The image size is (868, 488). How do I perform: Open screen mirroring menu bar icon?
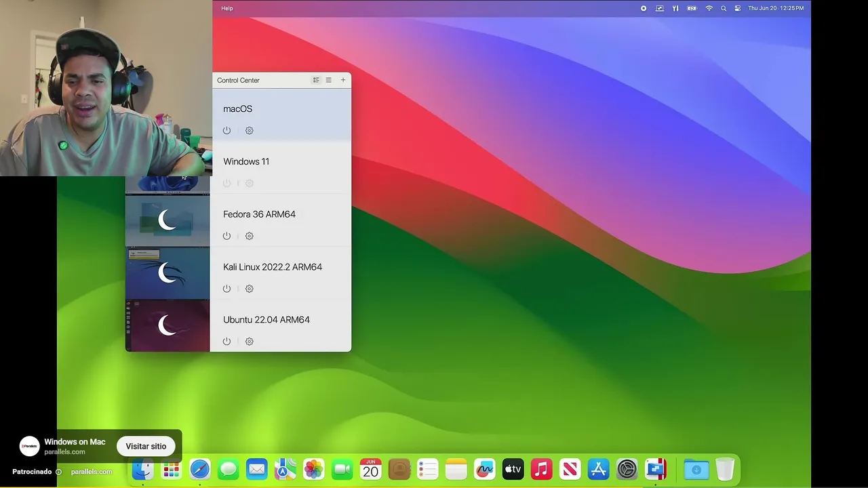click(x=660, y=8)
